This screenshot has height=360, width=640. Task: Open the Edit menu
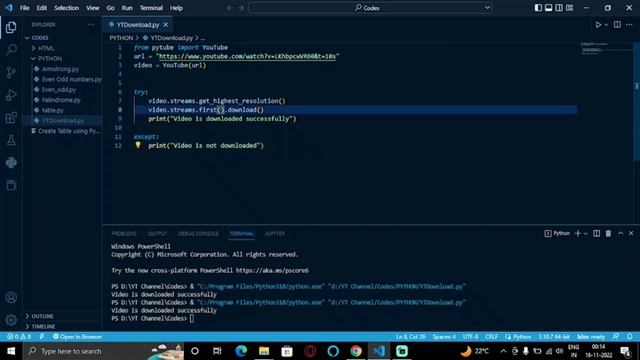[x=42, y=8]
